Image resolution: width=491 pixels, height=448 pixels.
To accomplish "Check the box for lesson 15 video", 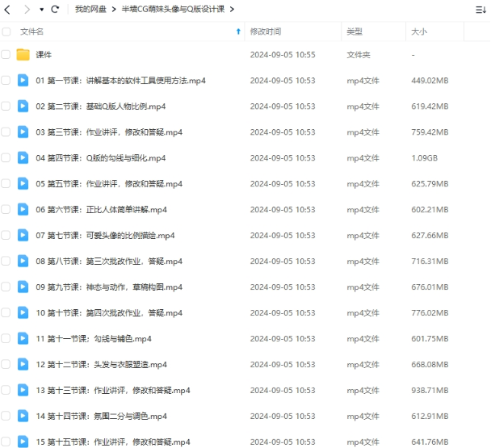I will (6, 442).
